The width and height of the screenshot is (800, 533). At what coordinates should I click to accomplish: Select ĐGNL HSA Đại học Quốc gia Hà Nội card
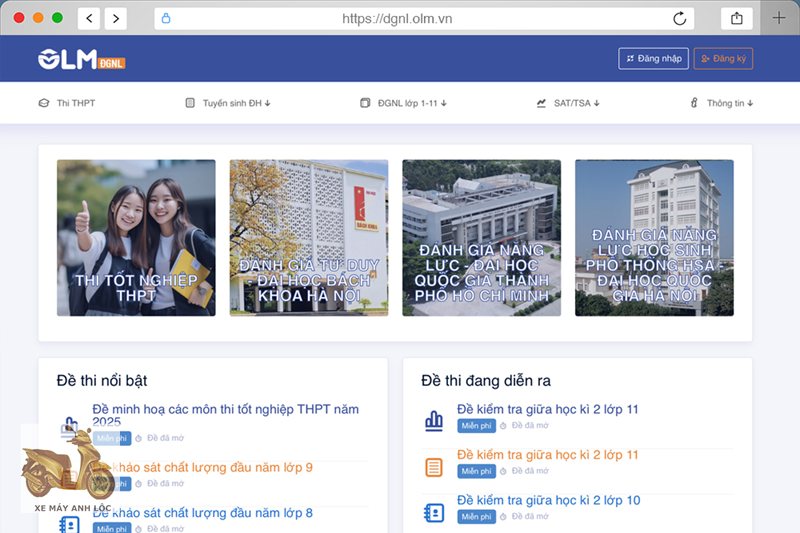click(x=655, y=238)
